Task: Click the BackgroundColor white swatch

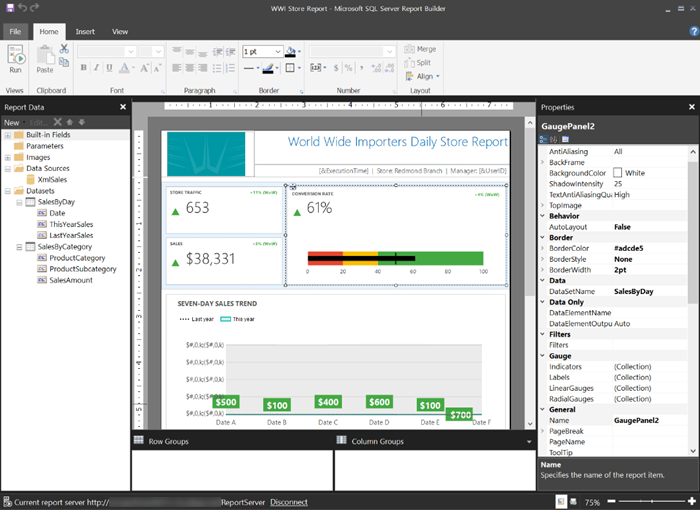Action: (x=618, y=173)
